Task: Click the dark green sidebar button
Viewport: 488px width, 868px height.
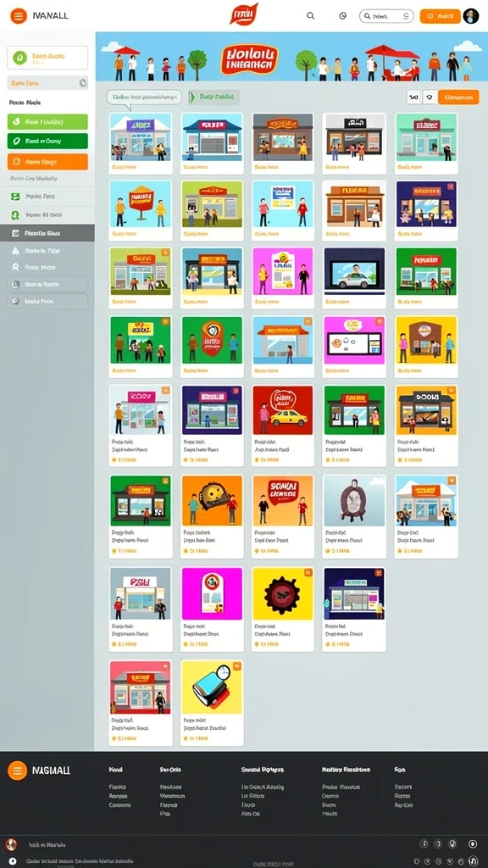Action: (x=47, y=142)
